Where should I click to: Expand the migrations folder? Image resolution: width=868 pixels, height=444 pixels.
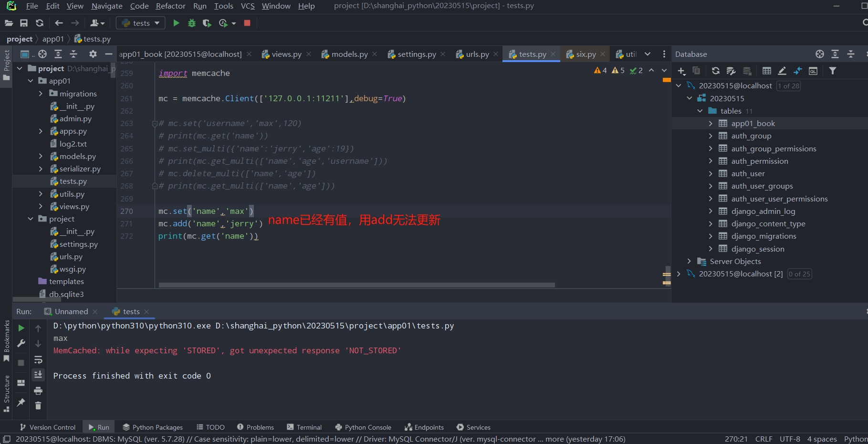(41, 94)
